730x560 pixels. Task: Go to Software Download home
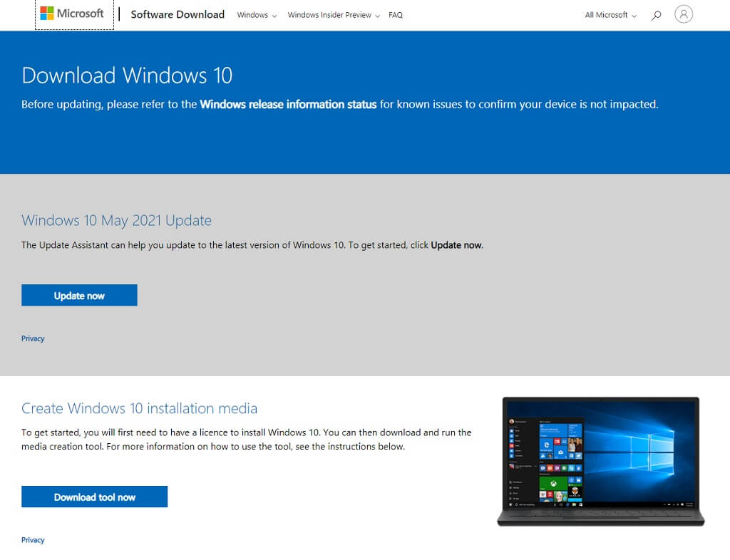178,14
